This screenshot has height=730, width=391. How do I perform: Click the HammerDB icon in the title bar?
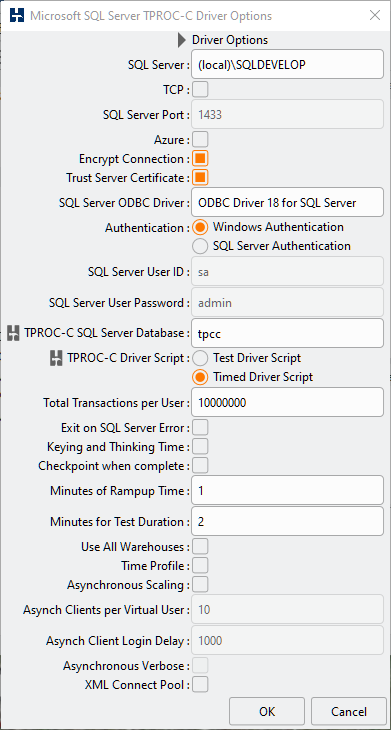17,15
